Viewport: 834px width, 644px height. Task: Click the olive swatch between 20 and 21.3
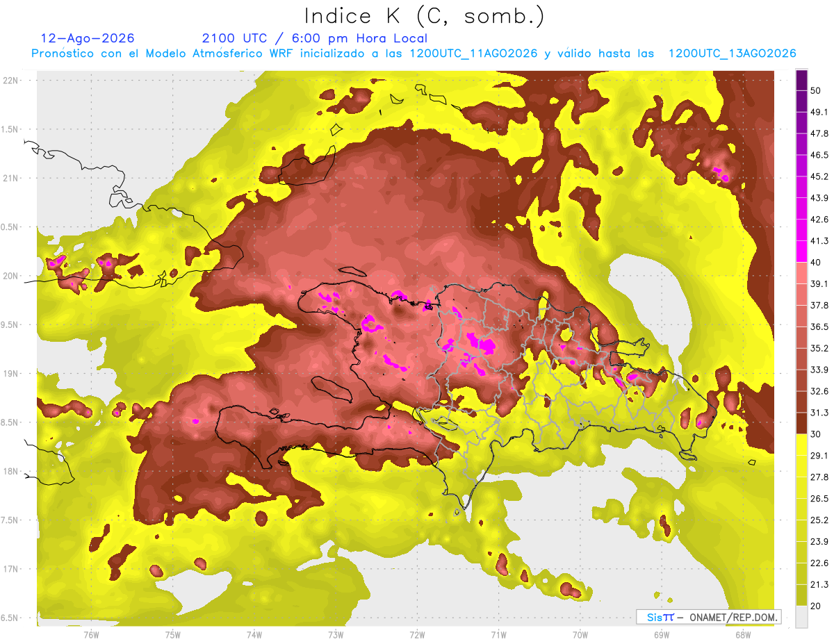(801, 595)
